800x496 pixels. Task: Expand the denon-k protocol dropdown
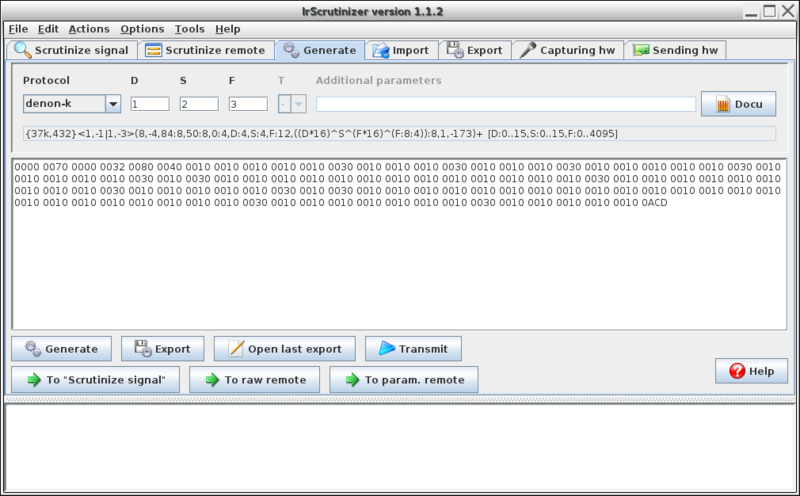pos(112,104)
